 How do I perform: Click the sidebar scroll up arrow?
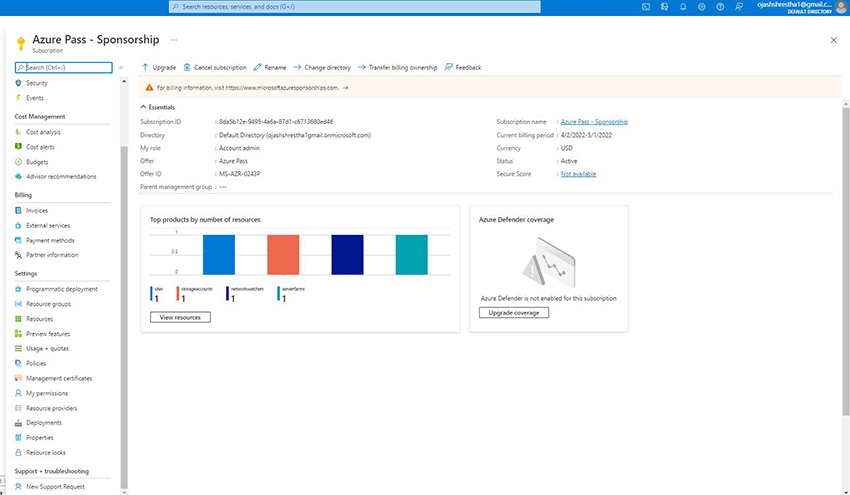[124, 81]
